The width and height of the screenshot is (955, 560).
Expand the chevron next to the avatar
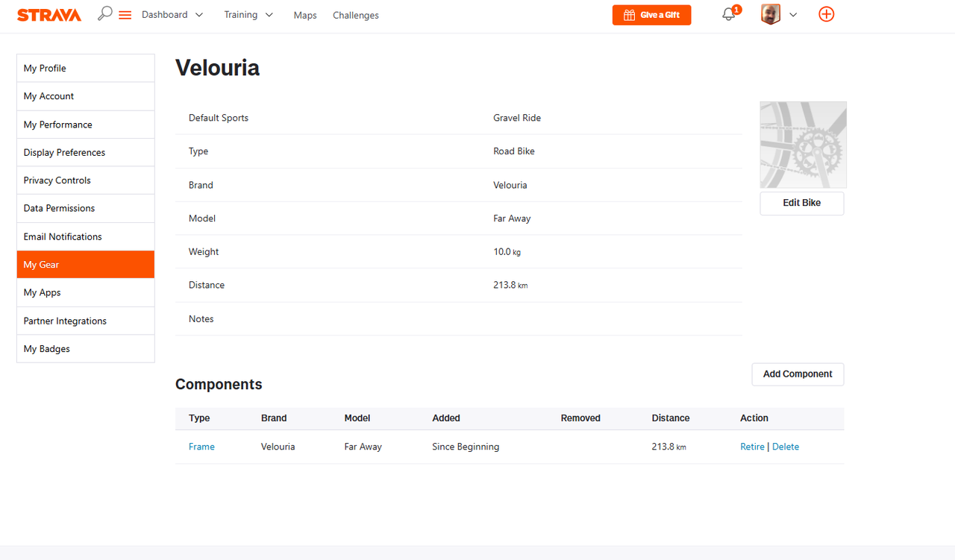793,15
